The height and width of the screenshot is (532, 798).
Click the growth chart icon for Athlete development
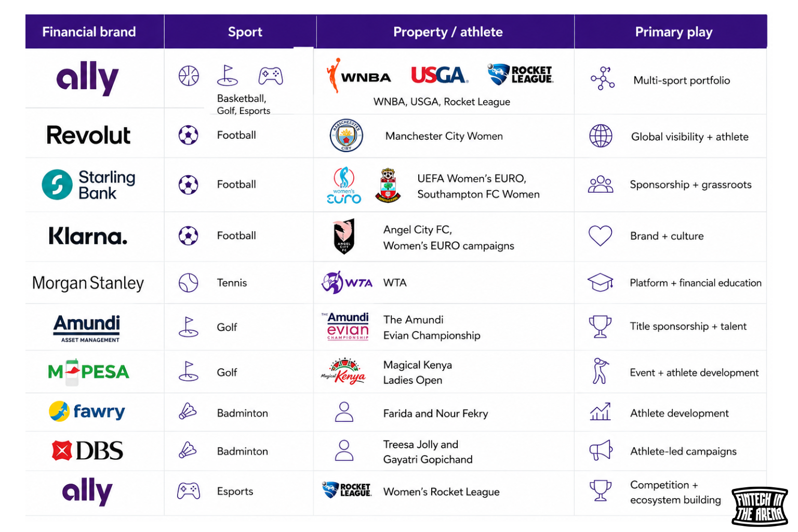point(601,412)
